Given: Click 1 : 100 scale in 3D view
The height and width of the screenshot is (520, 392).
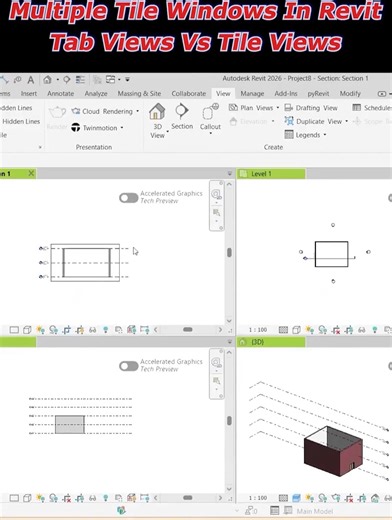Looking at the screenshot, I should (258, 498).
